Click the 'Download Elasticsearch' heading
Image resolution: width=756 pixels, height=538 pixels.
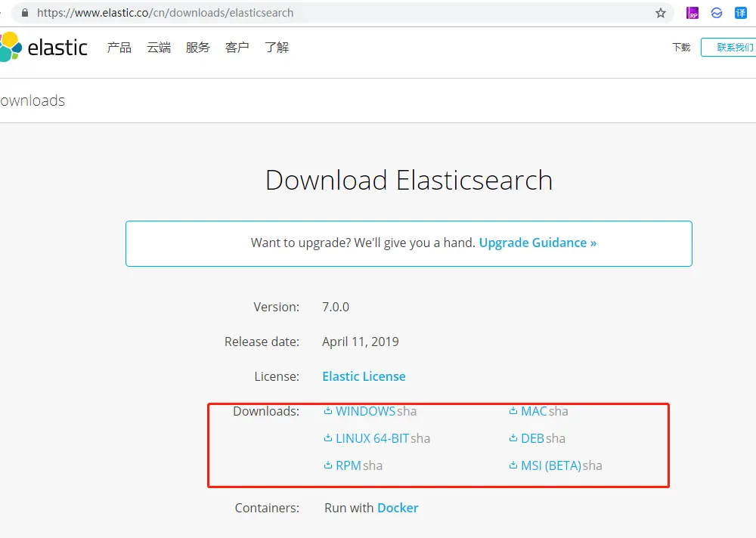point(409,181)
